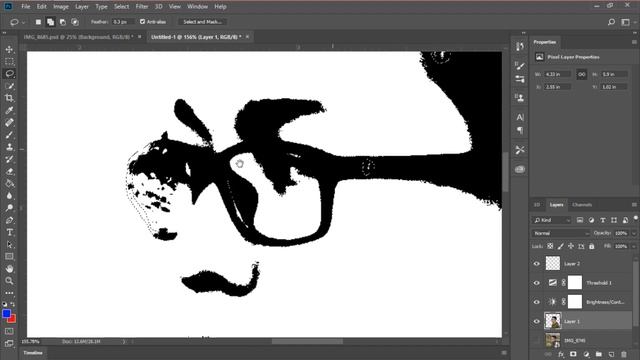
Task: Click the Threshold 1 layer mask
Action: click(575, 283)
